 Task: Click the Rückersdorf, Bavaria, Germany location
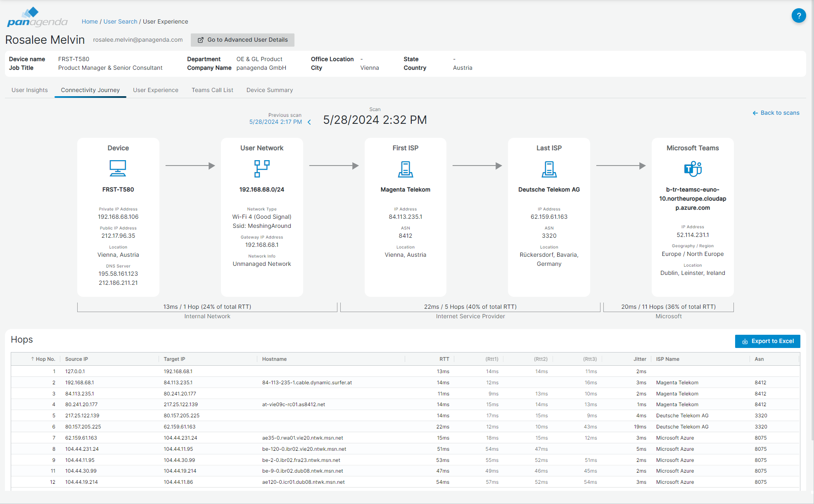(x=549, y=259)
